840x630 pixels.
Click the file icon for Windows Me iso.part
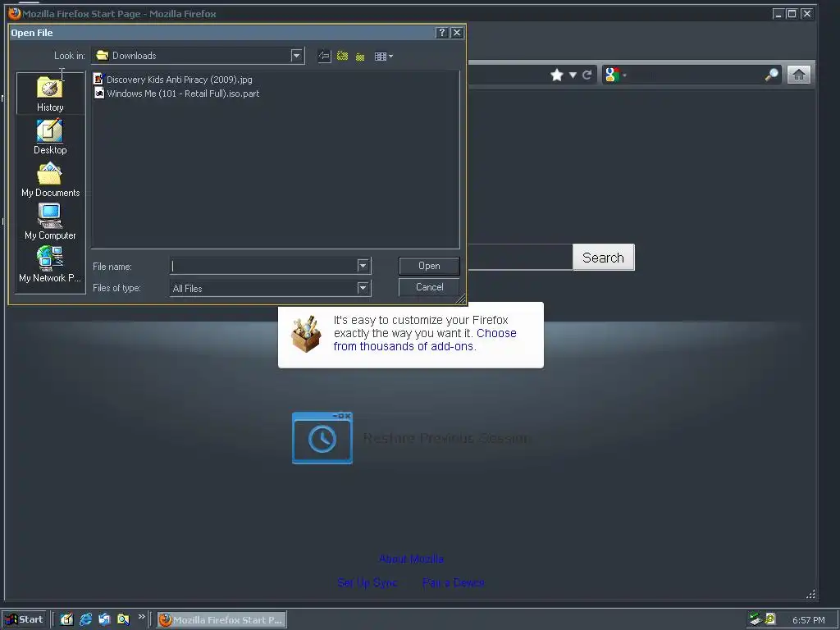point(99,93)
